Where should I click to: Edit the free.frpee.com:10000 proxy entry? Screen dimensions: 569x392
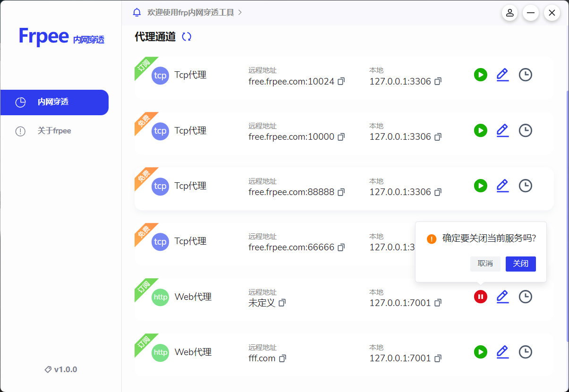tap(502, 130)
